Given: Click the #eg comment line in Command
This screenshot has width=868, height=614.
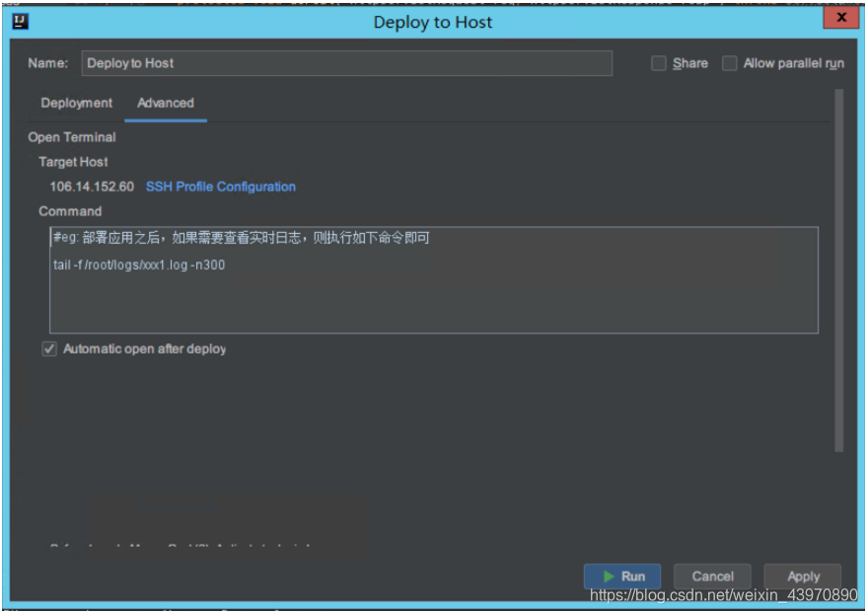Looking at the screenshot, I should tap(242, 238).
